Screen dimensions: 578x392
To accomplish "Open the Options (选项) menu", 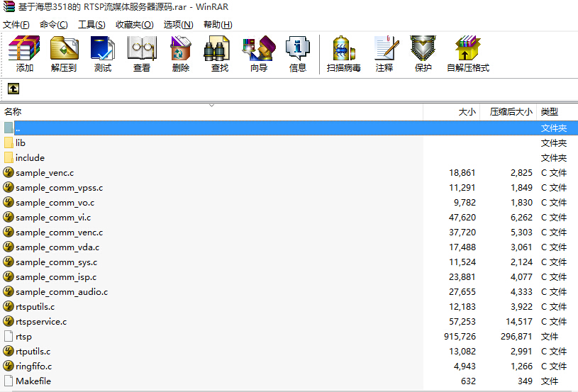I will point(179,24).
